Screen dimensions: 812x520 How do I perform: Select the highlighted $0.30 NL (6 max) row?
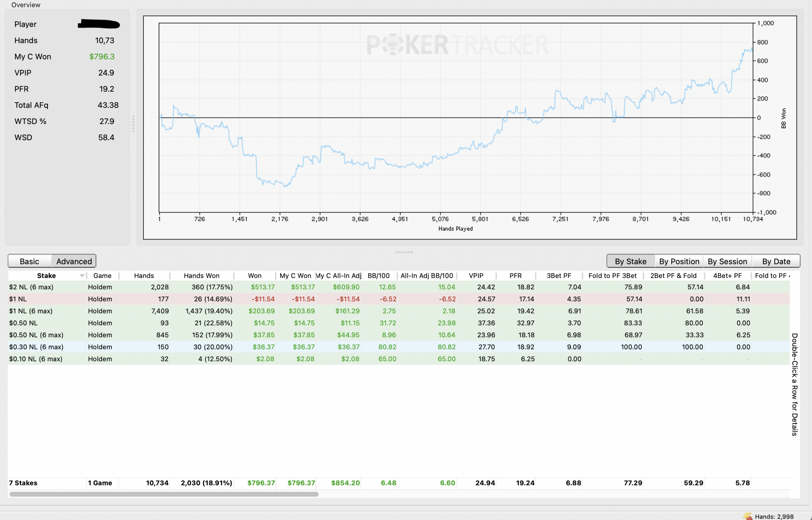[x=399, y=347]
